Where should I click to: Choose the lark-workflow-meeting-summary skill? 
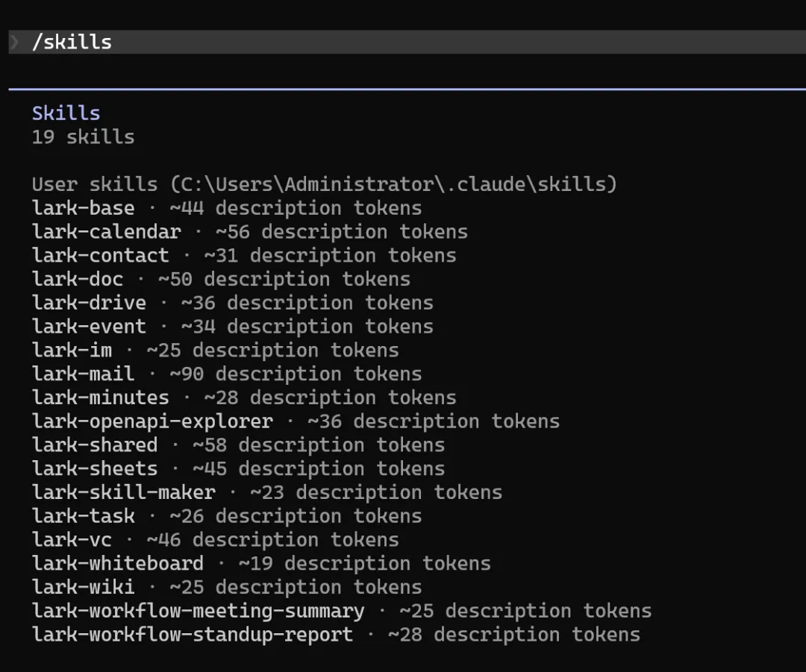point(199,612)
